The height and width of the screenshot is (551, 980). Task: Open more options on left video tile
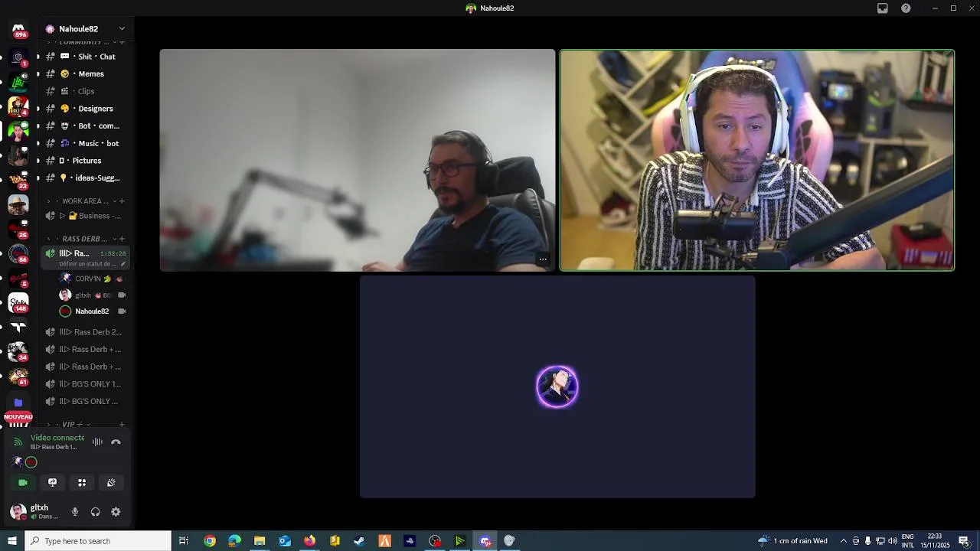pos(543,259)
